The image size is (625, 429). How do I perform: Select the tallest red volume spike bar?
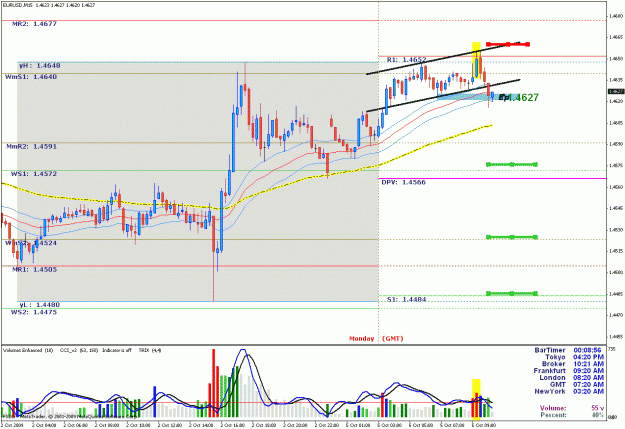tap(214, 383)
